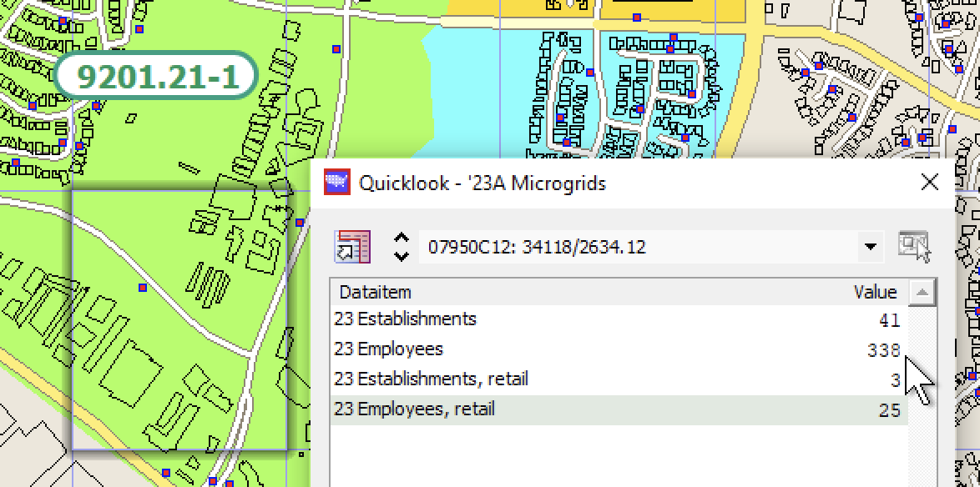This screenshot has width=980, height=487.
Task: Click the Value column header
Action: tap(874, 292)
